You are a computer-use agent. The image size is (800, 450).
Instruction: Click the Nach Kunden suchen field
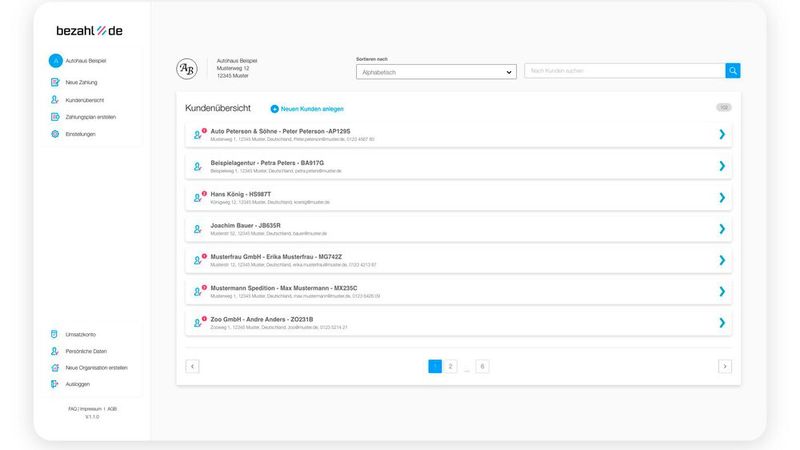pyautogui.click(x=624, y=71)
